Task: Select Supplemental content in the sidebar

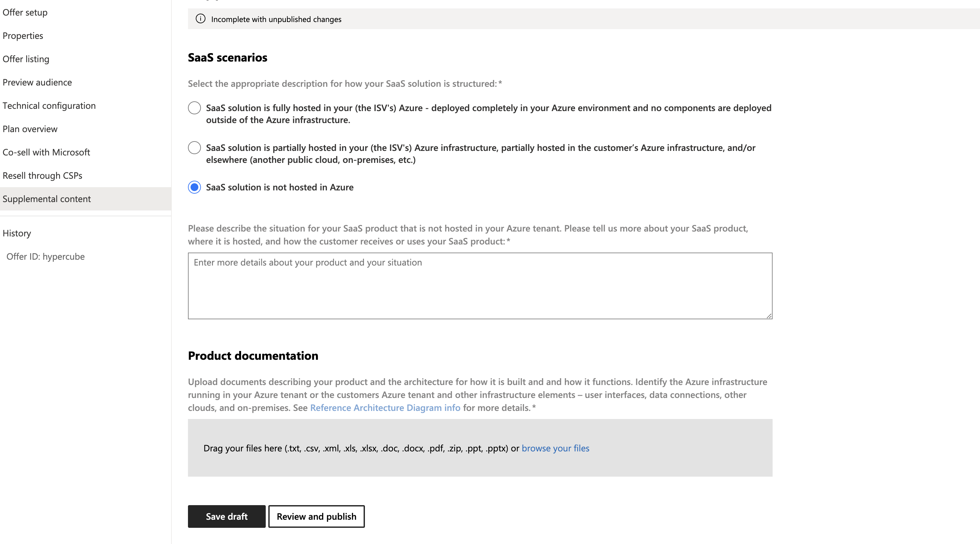Action: tap(86, 199)
